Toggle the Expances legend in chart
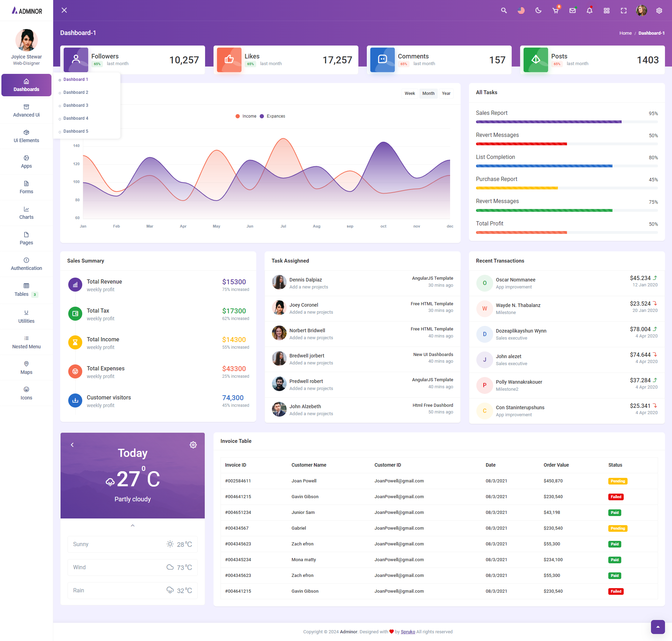Viewport: 672px width, 641px height. (x=273, y=116)
